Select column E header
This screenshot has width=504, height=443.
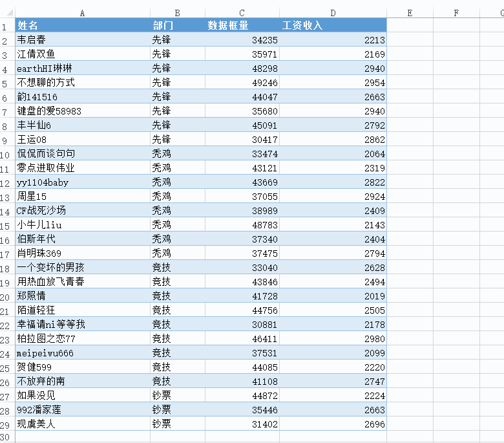click(x=410, y=13)
